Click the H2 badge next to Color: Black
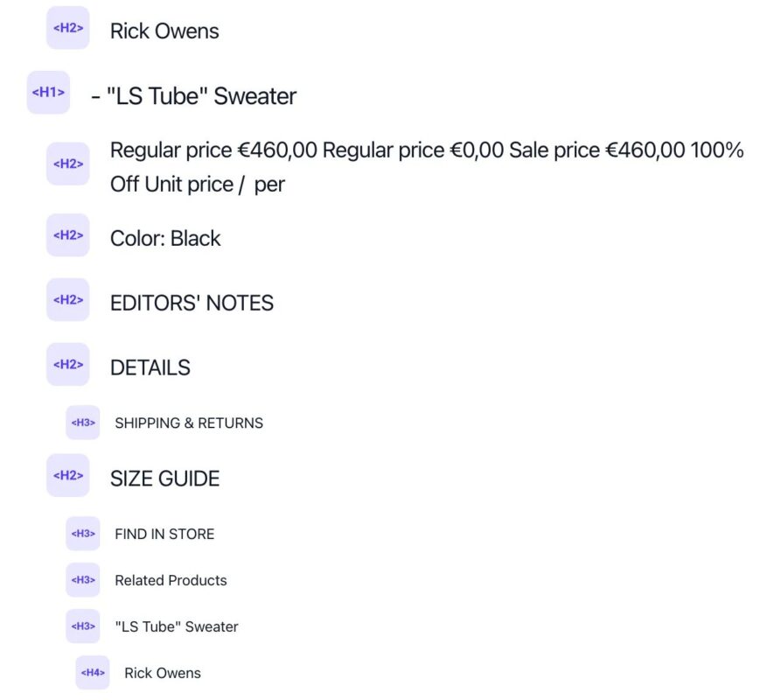This screenshot has width=774, height=700. pyautogui.click(x=68, y=235)
